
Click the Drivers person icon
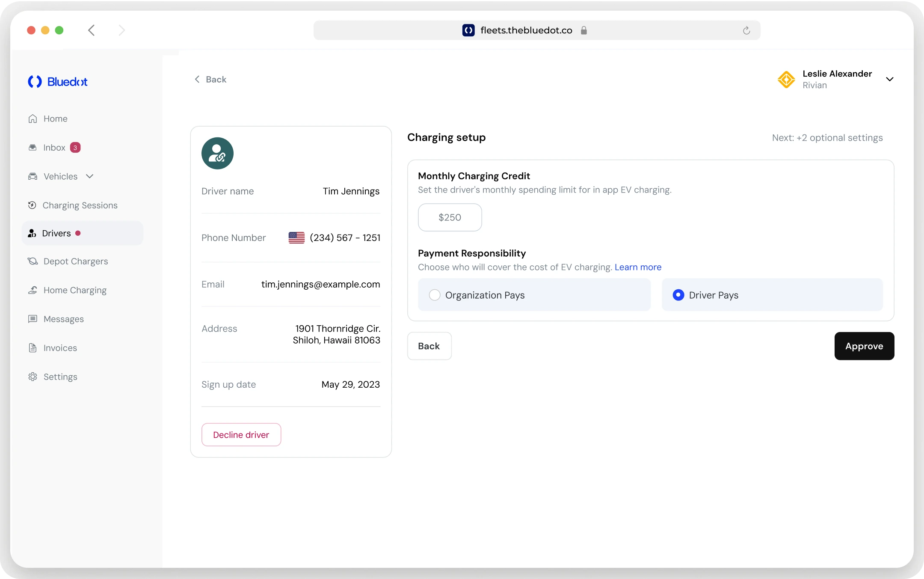click(32, 233)
